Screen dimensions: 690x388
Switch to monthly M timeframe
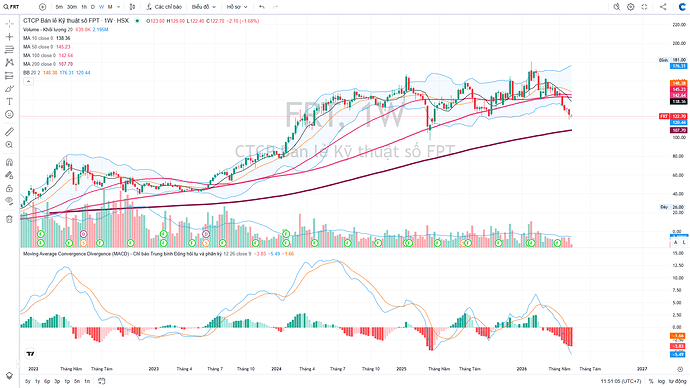point(110,7)
